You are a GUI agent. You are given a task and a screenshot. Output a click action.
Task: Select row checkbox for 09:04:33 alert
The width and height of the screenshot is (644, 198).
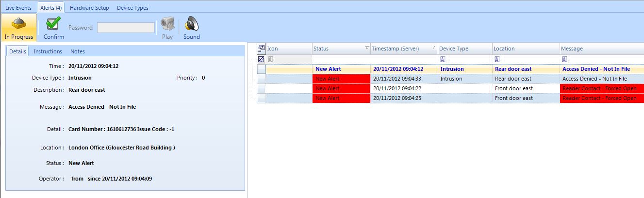[x=262, y=79]
